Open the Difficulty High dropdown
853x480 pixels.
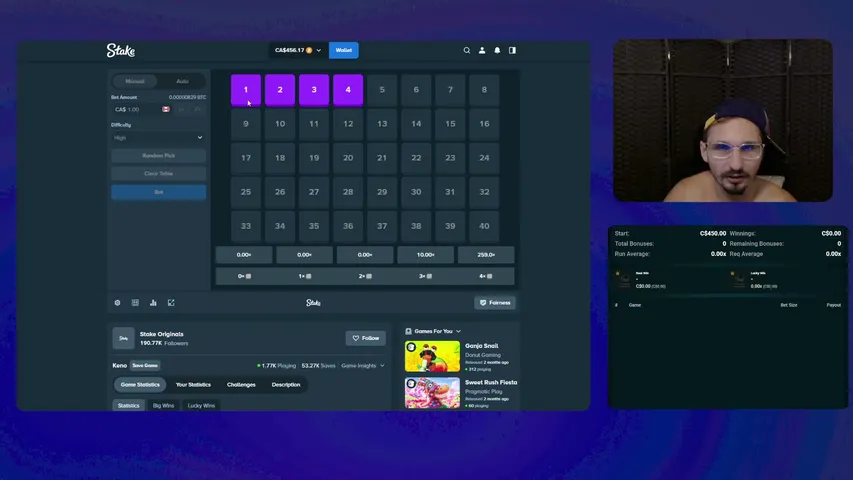[158, 138]
